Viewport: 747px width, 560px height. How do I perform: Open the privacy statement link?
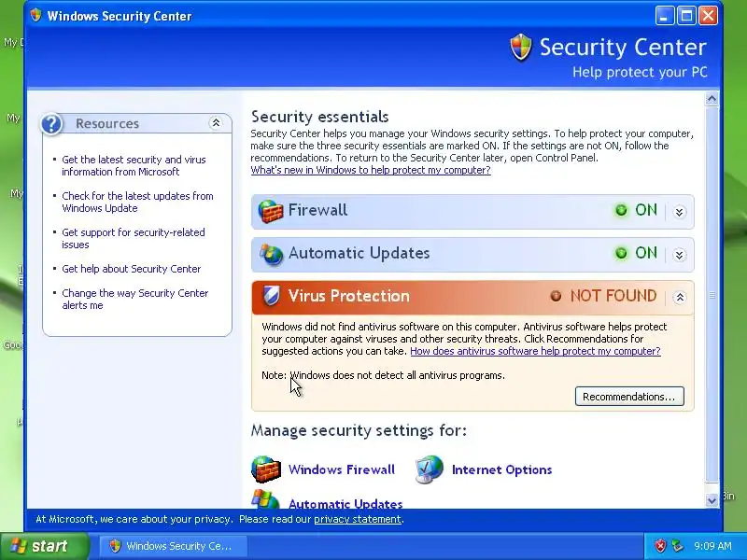[x=358, y=519]
